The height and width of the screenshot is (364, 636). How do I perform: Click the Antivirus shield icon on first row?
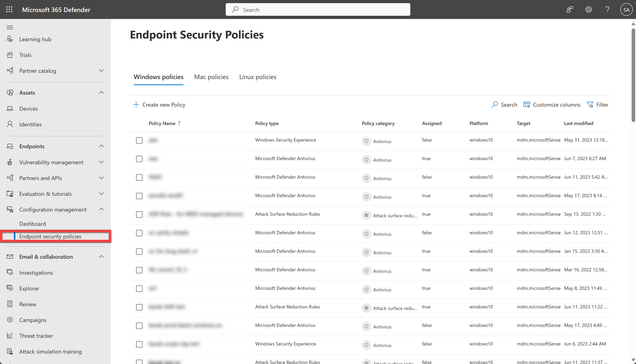coord(366,141)
